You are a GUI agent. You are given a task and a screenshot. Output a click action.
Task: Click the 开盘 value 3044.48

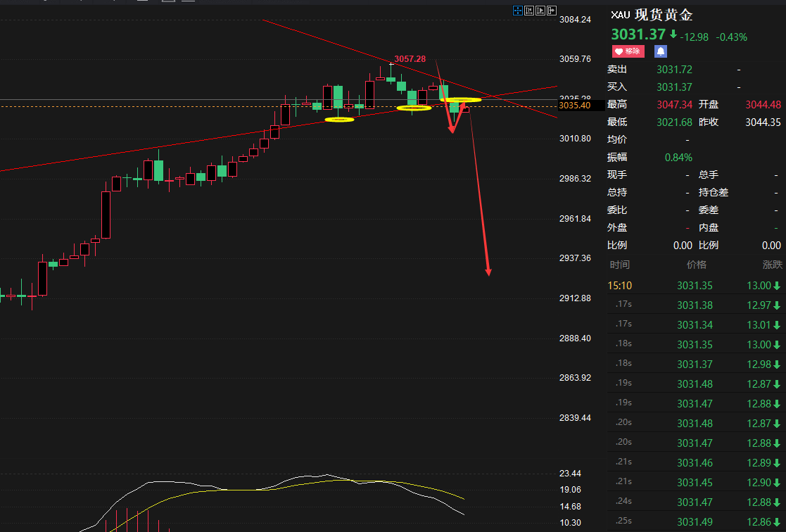click(763, 104)
